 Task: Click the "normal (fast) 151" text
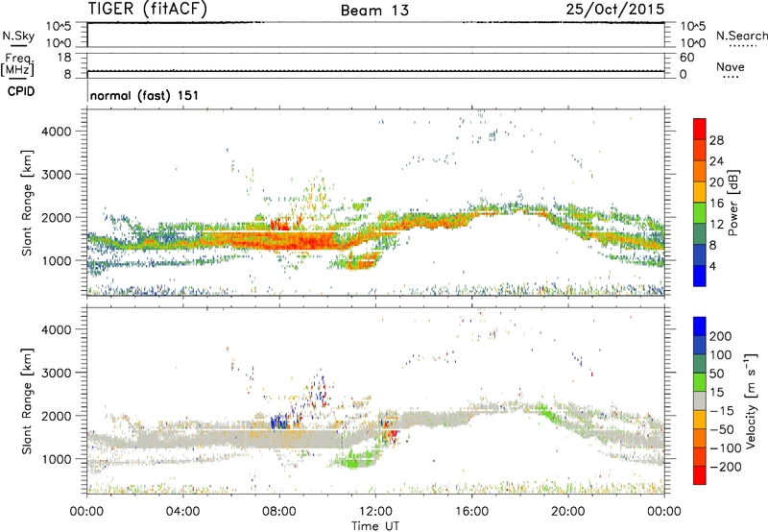[x=145, y=95]
